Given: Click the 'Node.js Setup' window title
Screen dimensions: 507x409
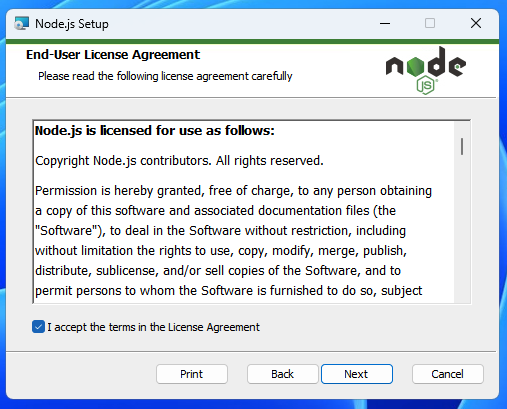Looking at the screenshot, I should [72, 24].
